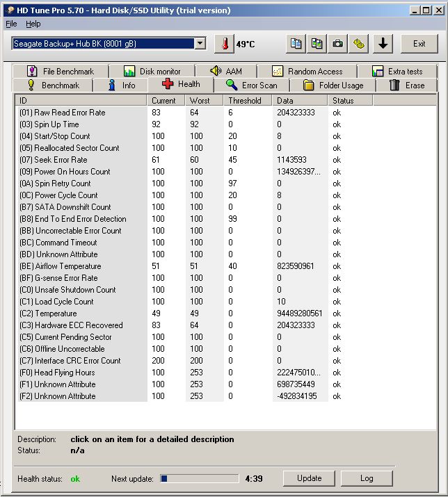Click the 1143593 data value
Screen dimensions: 448x497
pyautogui.click(x=291, y=160)
